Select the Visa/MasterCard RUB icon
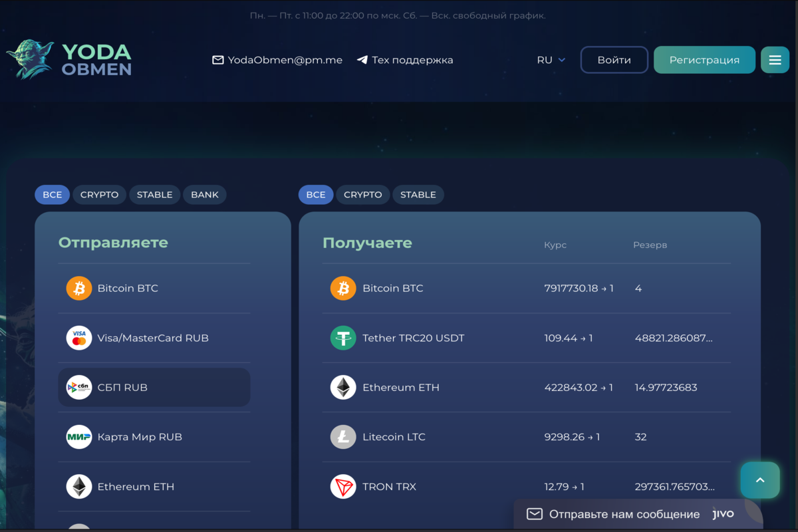Screen dimensions: 798x532 pyautogui.click(x=79, y=338)
